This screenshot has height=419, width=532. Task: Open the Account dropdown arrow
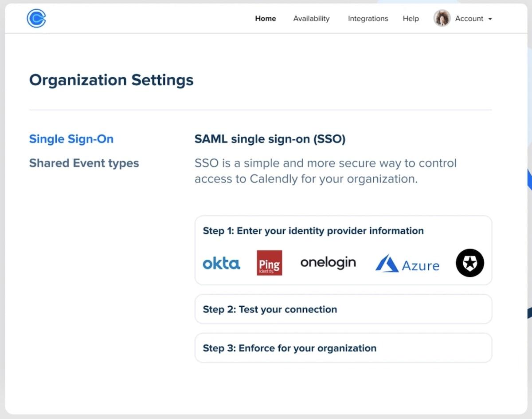click(x=490, y=19)
